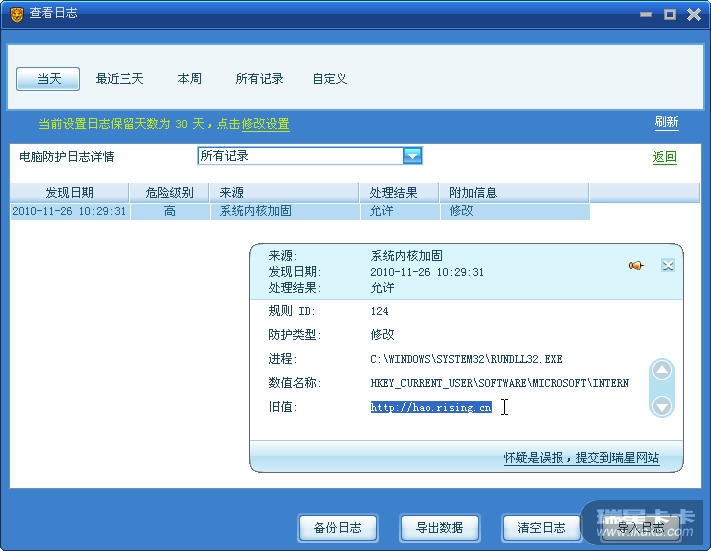Screen dimensions: 711x551
Task: Click the 刷新 link
Action: point(666,122)
